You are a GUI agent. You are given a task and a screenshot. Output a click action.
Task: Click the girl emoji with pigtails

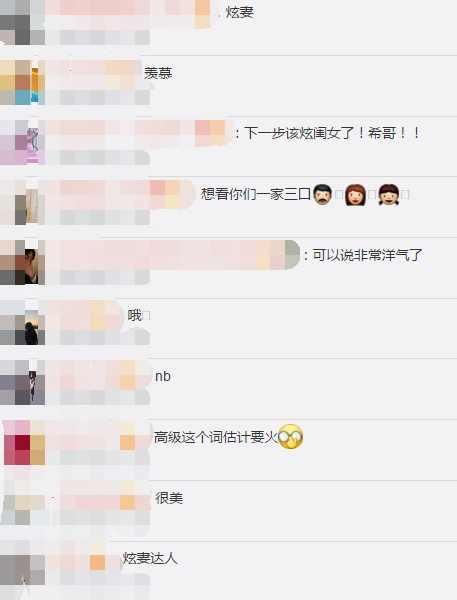[x=388, y=194]
